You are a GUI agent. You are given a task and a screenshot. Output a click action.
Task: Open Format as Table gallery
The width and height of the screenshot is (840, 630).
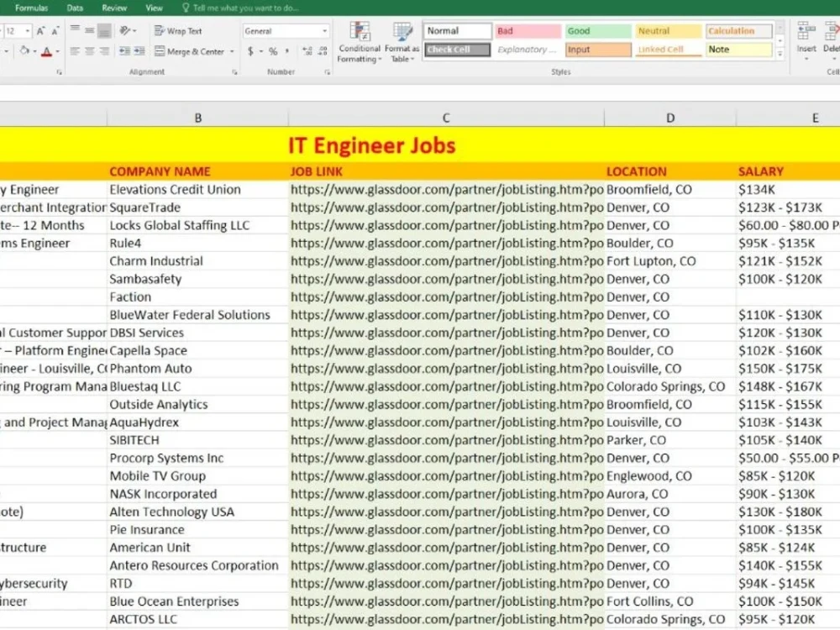click(x=402, y=42)
